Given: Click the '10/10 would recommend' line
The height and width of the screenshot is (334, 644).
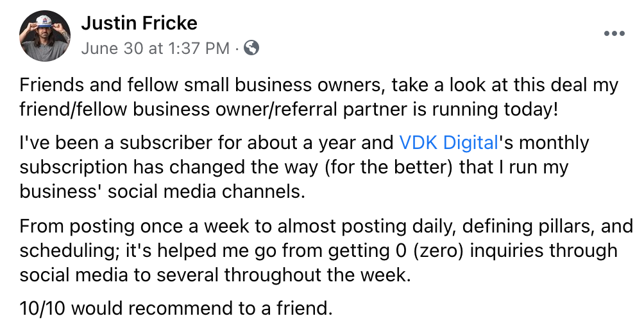Looking at the screenshot, I should [x=176, y=308].
